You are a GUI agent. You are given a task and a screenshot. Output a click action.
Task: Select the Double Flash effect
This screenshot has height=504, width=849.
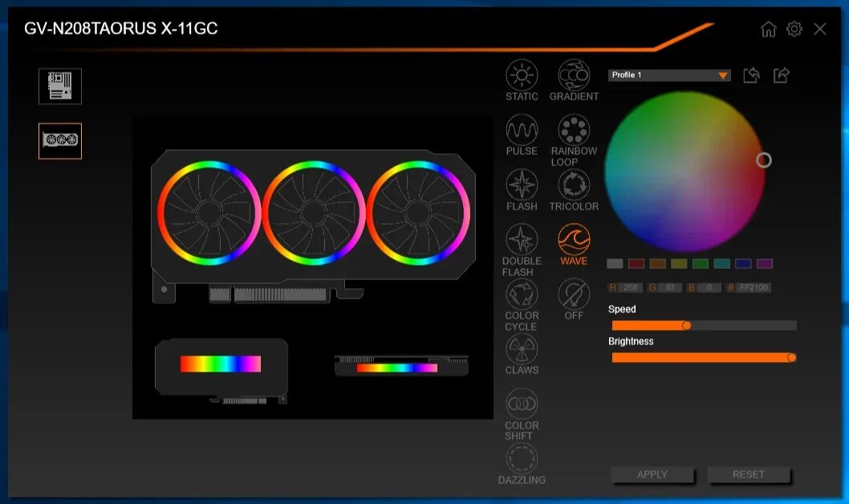[x=522, y=239]
